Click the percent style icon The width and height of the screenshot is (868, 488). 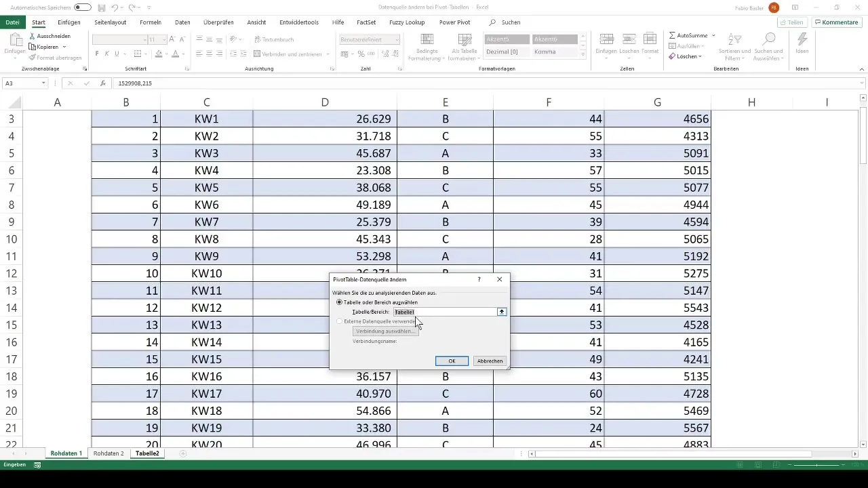tap(361, 54)
